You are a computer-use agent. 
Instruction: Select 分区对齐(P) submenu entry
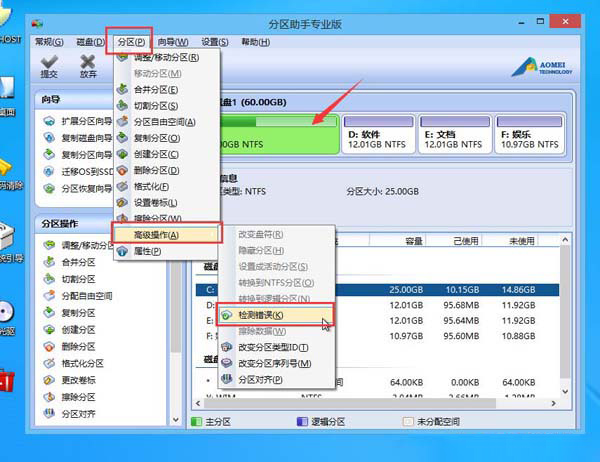click(276, 379)
